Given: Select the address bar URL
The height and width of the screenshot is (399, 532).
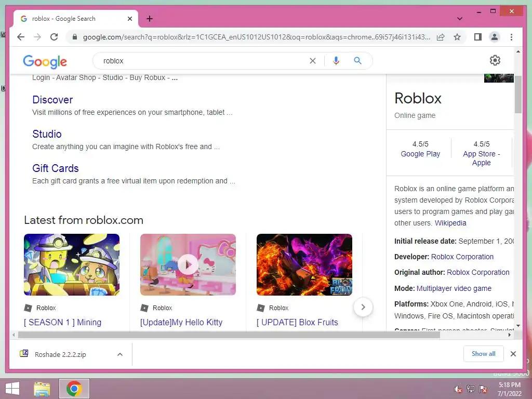Looking at the screenshot, I should pos(257,37).
